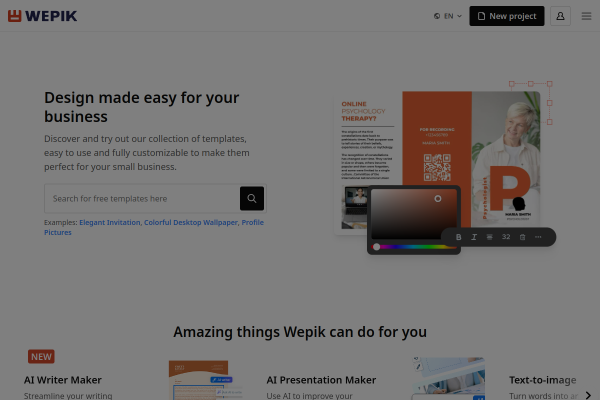Click the three-dots more icon in hero toolbar
600x400 pixels.
tap(538, 237)
